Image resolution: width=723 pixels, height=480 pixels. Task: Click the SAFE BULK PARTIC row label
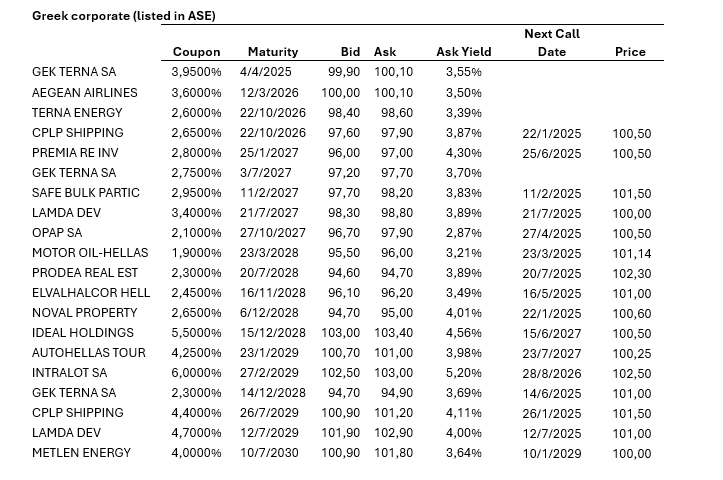pyautogui.click(x=86, y=192)
